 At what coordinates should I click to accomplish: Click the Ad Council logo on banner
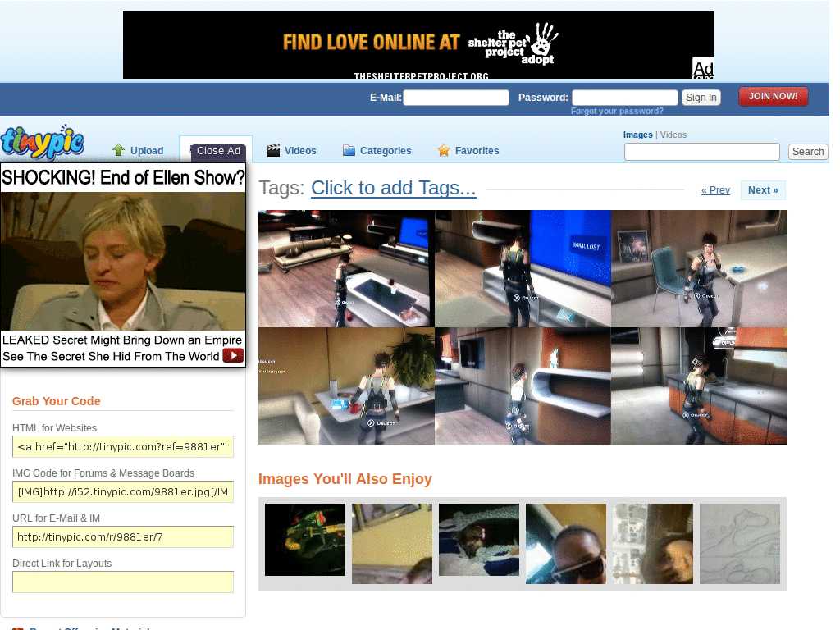click(x=703, y=69)
